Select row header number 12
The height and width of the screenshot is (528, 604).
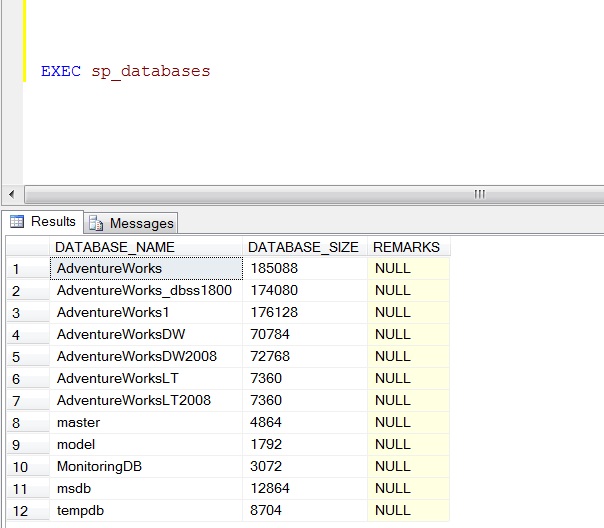[28, 511]
